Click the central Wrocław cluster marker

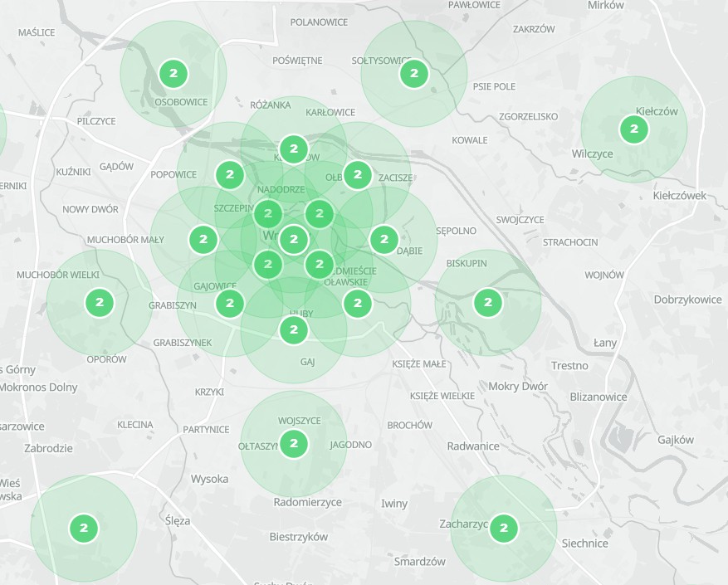[293, 240]
